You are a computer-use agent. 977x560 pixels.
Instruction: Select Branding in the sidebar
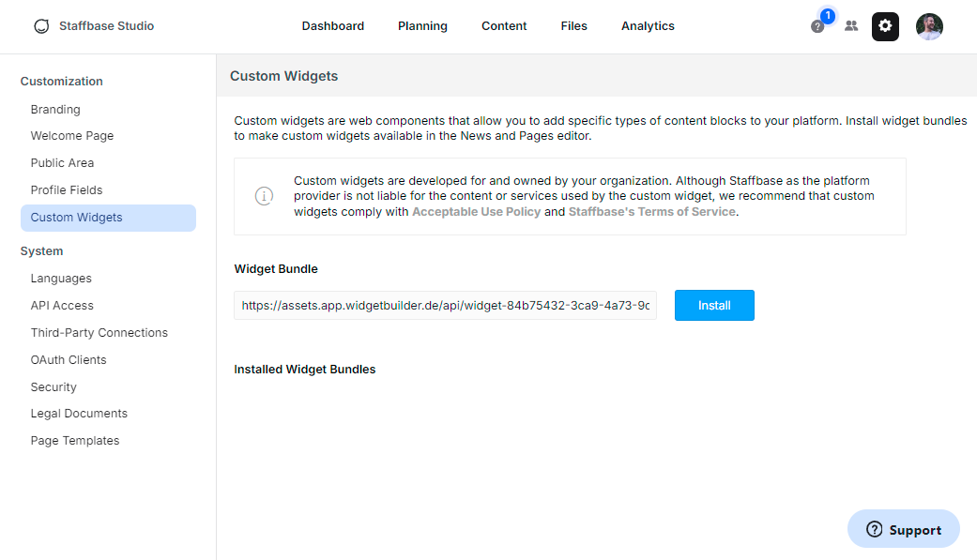point(55,109)
